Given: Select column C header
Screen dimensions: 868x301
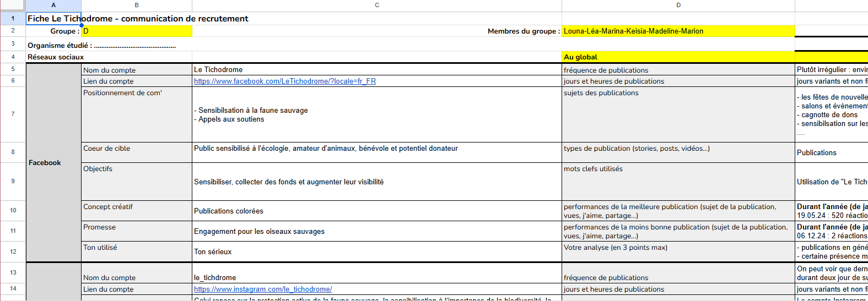Looking at the screenshot, I should click(x=377, y=5).
